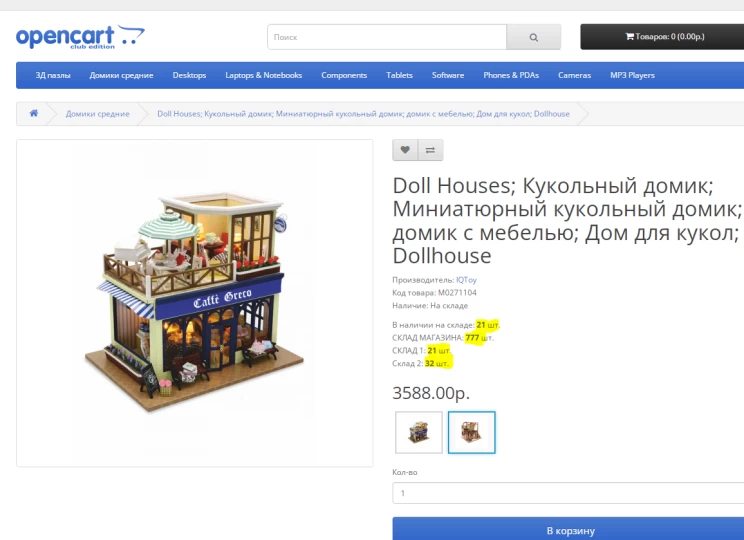Click the search magnifier icon button
This screenshot has height=540, width=744.
pos(533,37)
